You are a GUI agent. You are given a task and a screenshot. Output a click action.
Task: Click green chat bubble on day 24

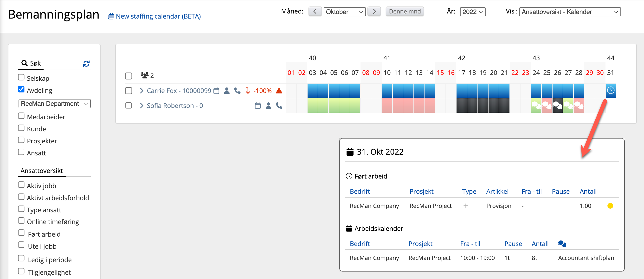tap(536, 106)
